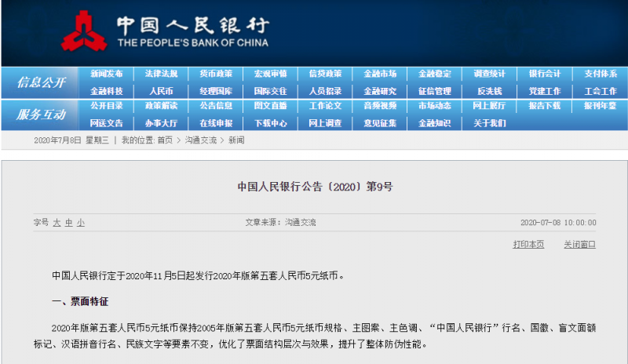Set font size to small (小)
Screen dimensions: 628x364
click(x=81, y=223)
